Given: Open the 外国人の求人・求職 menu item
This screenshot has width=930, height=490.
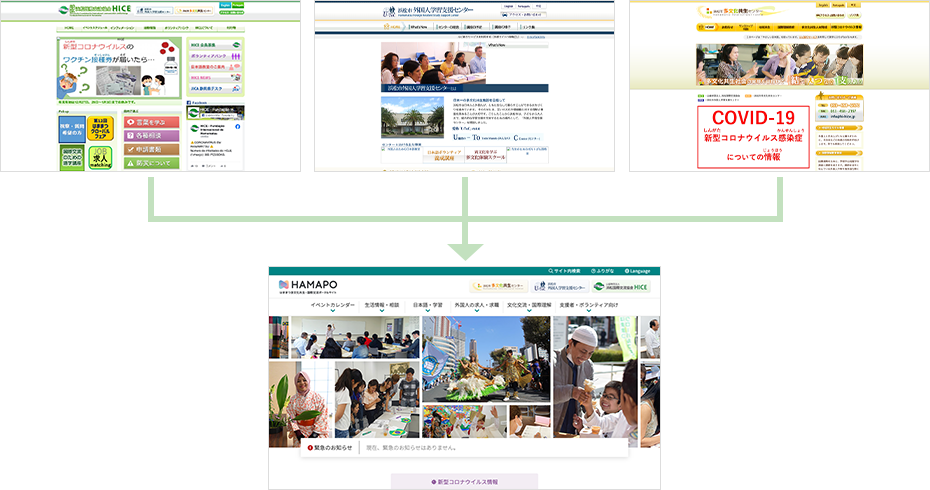Looking at the screenshot, I should tap(476, 304).
